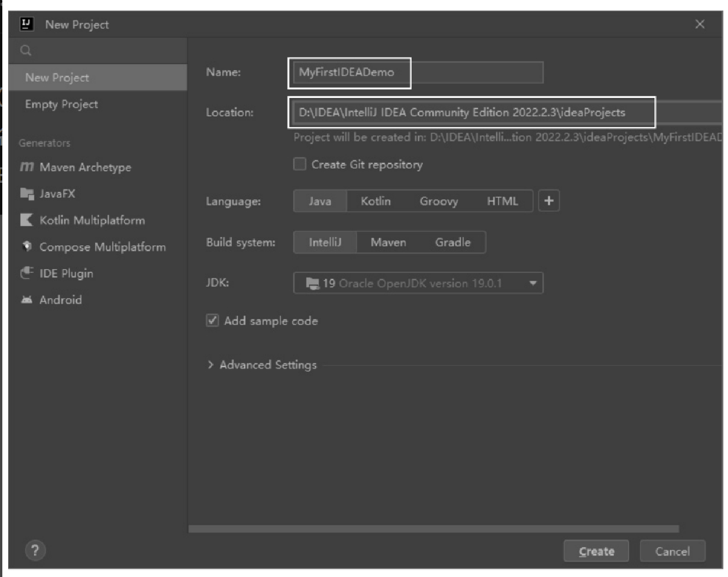The image size is (728, 577).
Task: Click the Cancel button
Action: [x=672, y=551]
